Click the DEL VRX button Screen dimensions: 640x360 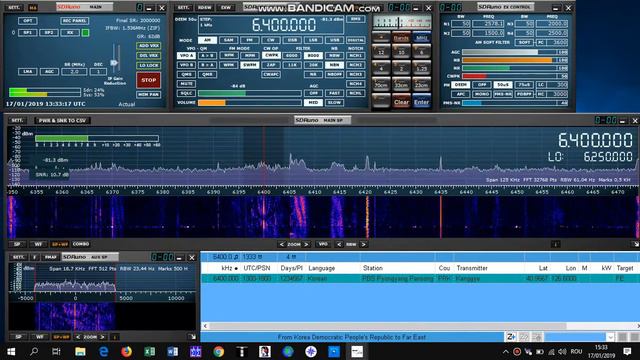click(x=149, y=56)
